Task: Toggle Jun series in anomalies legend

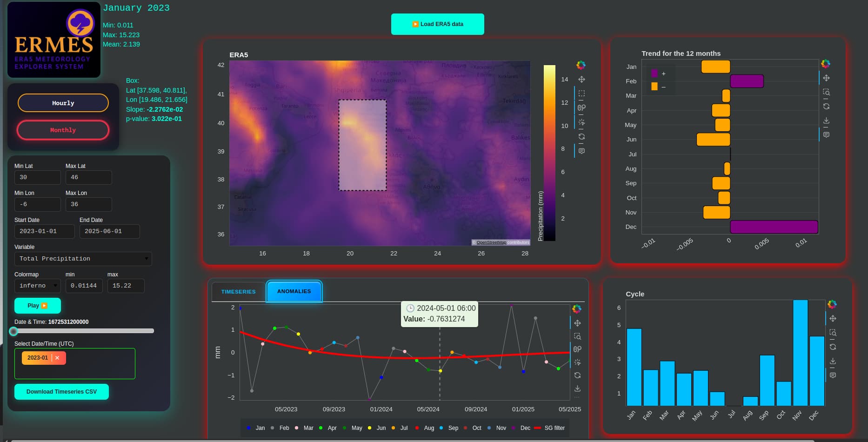Action: tap(376, 428)
